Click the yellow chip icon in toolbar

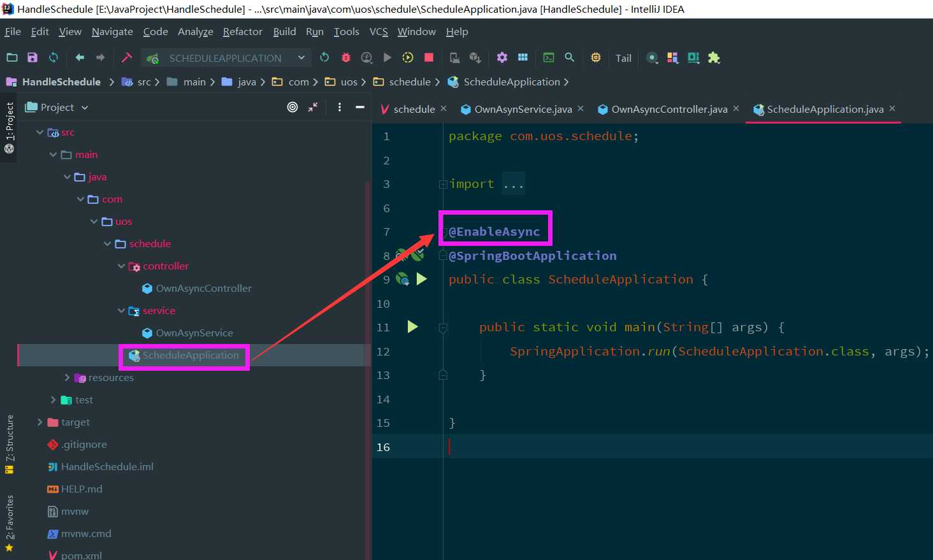coord(596,57)
